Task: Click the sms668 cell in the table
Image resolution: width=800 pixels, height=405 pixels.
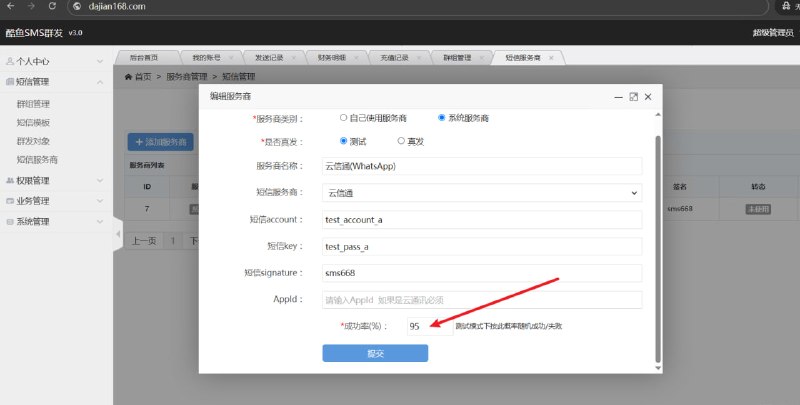Action: coord(680,209)
